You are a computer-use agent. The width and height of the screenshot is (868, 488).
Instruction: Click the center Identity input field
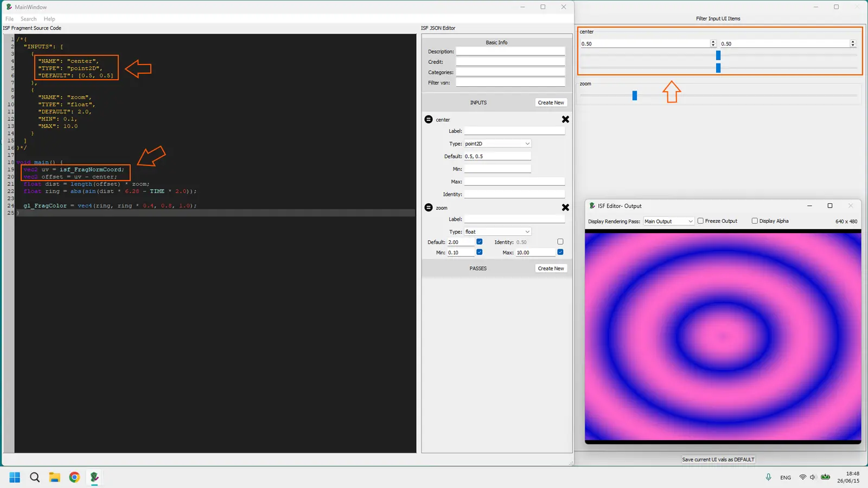(x=514, y=194)
